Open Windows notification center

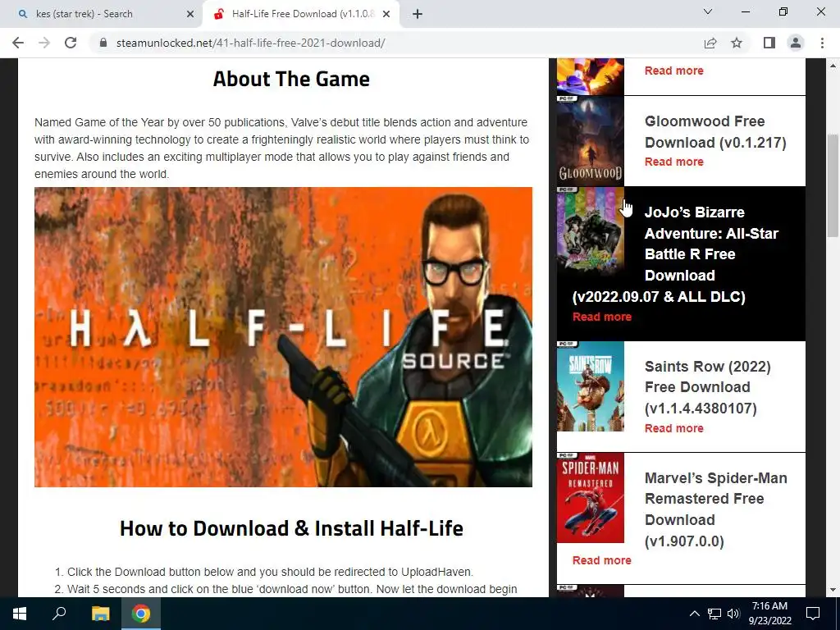click(813, 614)
